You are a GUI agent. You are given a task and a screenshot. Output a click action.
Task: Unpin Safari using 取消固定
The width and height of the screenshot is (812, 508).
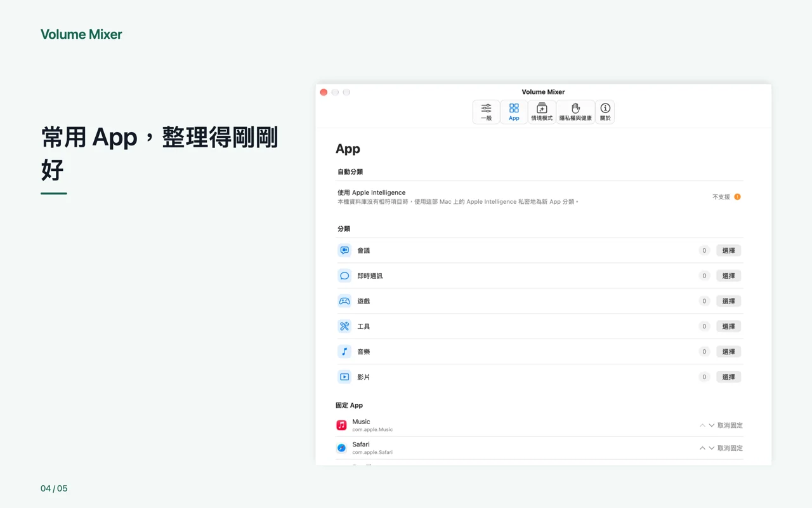pos(730,448)
